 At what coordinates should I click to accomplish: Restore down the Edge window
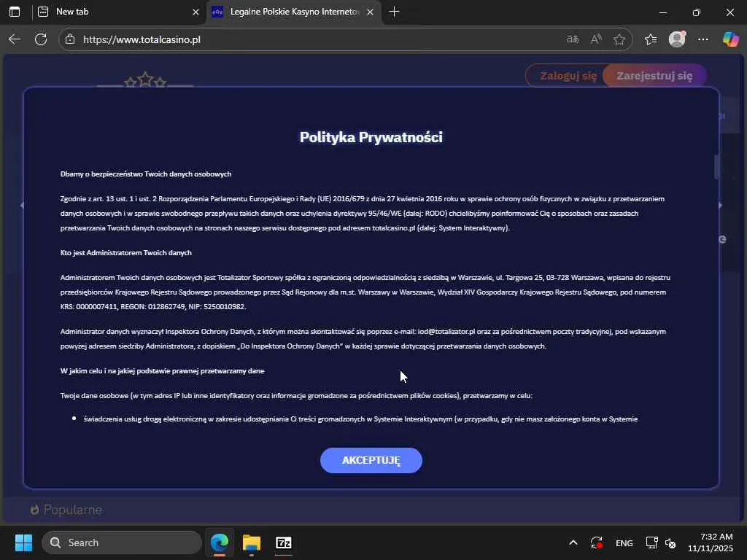pos(697,12)
